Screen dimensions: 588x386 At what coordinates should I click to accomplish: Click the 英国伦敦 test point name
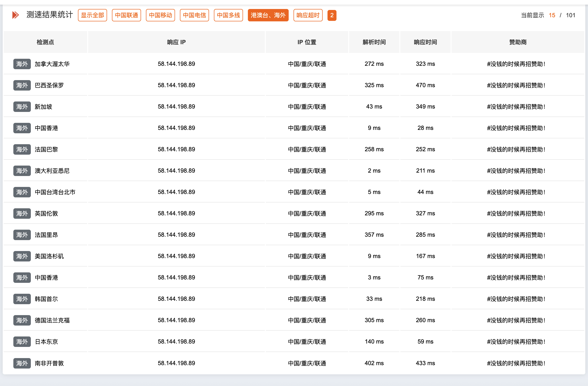click(x=46, y=213)
